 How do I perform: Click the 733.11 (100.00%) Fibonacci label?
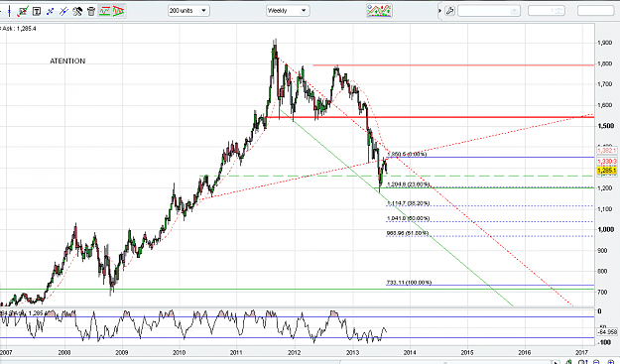click(x=409, y=283)
